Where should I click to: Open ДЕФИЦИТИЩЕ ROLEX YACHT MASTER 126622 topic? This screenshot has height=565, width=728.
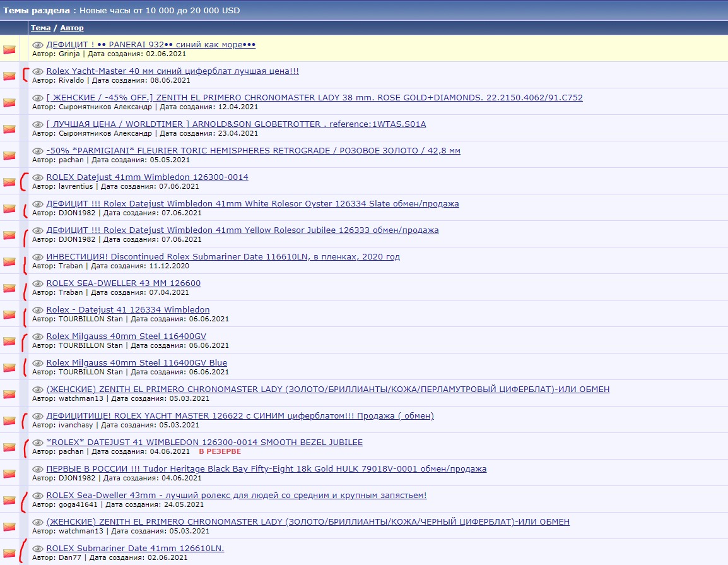[x=240, y=415]
